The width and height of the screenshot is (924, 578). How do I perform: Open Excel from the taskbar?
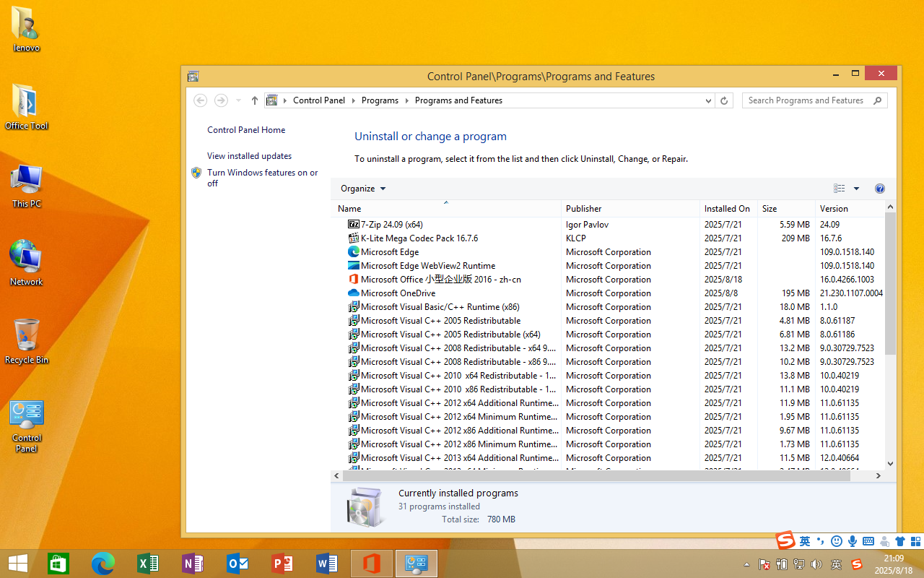pyautogui.click(x=147, y=564)
